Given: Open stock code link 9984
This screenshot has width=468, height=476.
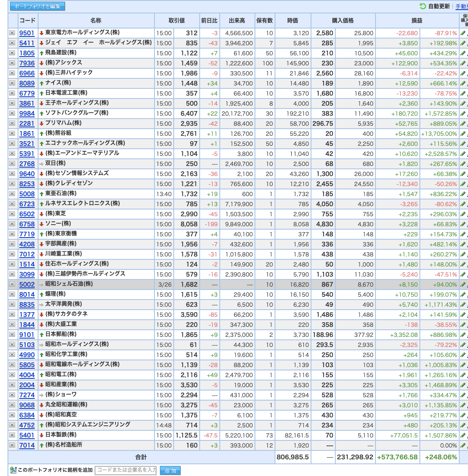Looking at the screenshot, I should click(x=27, y=114).
